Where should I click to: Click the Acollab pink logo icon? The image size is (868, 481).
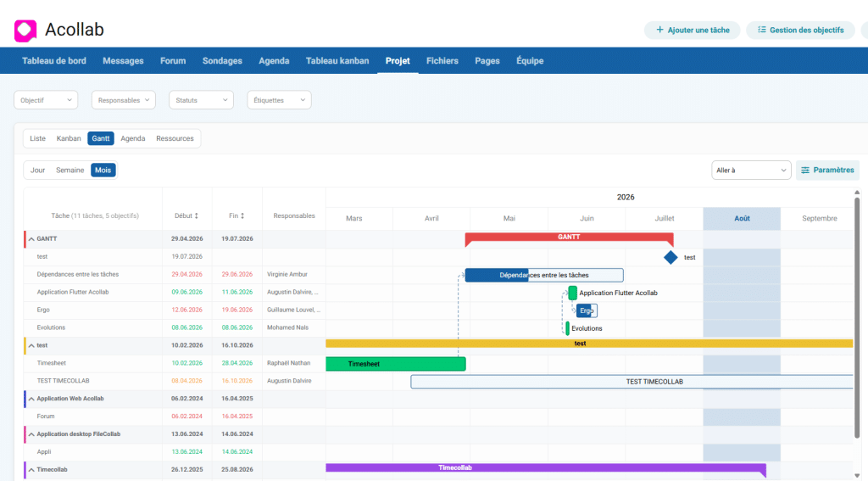25,31
